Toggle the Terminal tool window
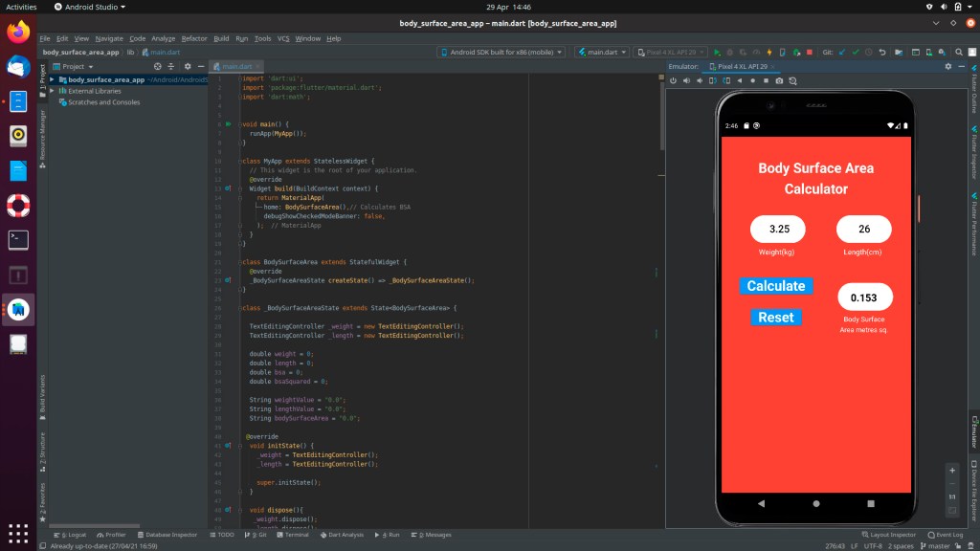This screenshot has height=551, width=980. pyautogui.click(x=292, y=535)
